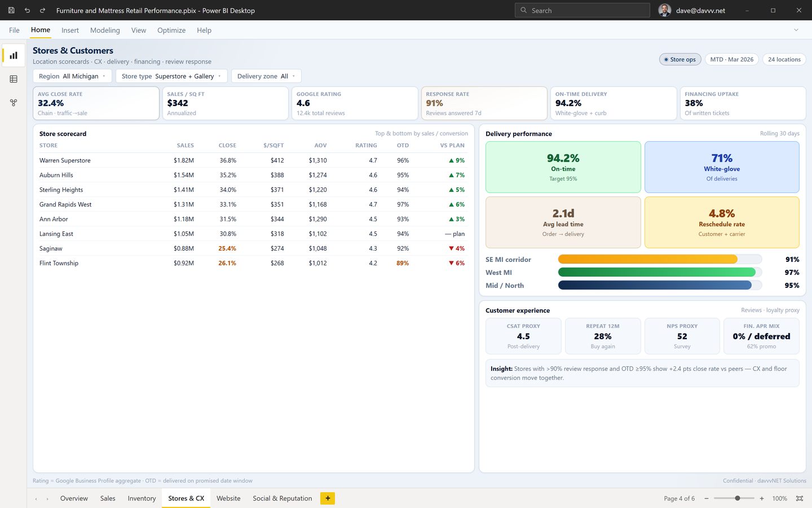Image resolution: width=812 pixels, height=508 pixels.
Task: Go to the Overview page tab
Action: [x=74, y=498]
